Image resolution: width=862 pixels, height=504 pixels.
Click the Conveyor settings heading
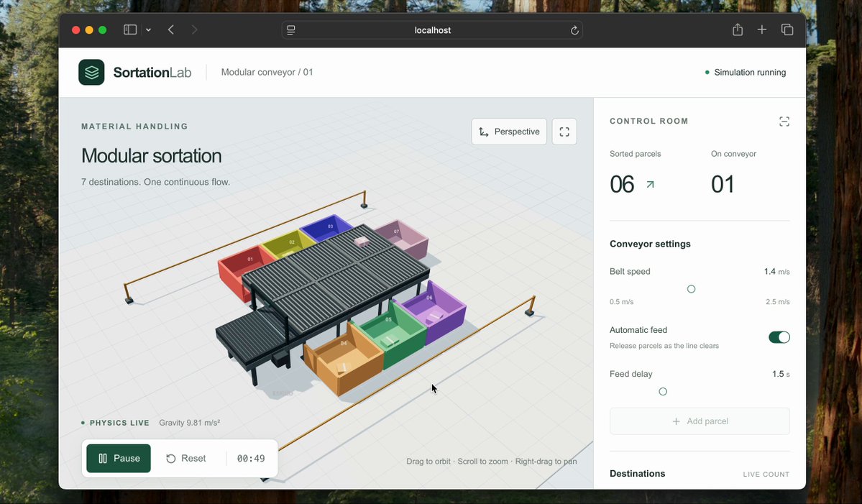[x=650, y=244]
